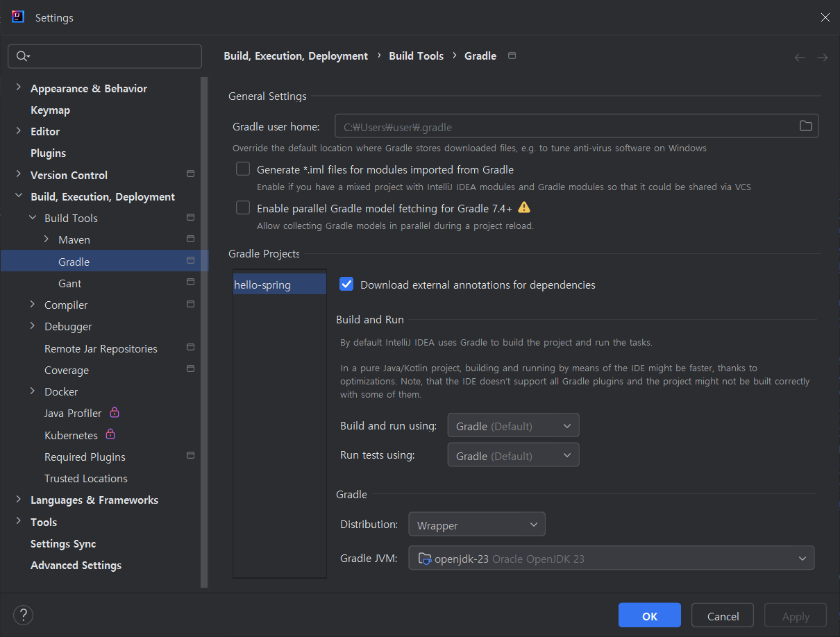840x637 pixels.
Task: Expand the Appearance & Behavior section
Action: tap(19, 87)
